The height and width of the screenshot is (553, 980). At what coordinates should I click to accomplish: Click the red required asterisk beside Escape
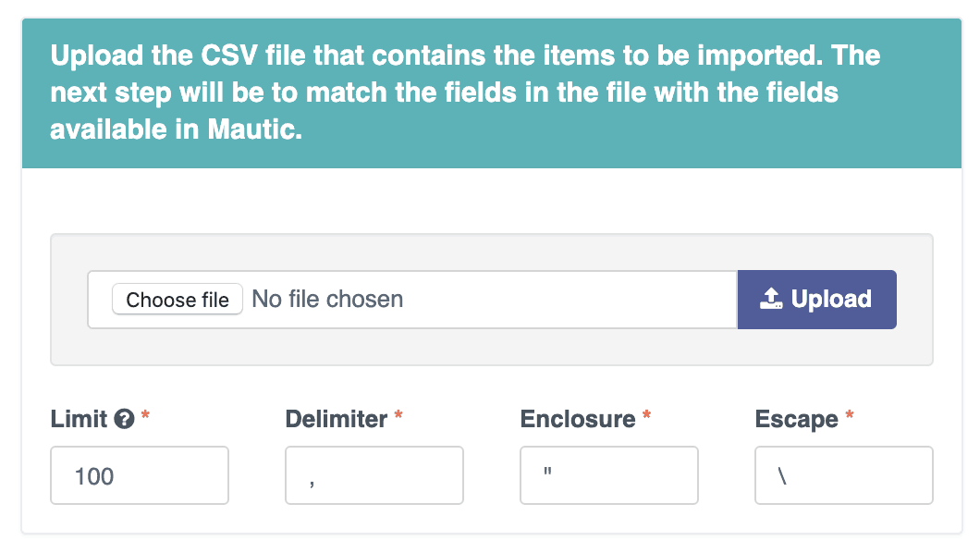coord(850,415)
